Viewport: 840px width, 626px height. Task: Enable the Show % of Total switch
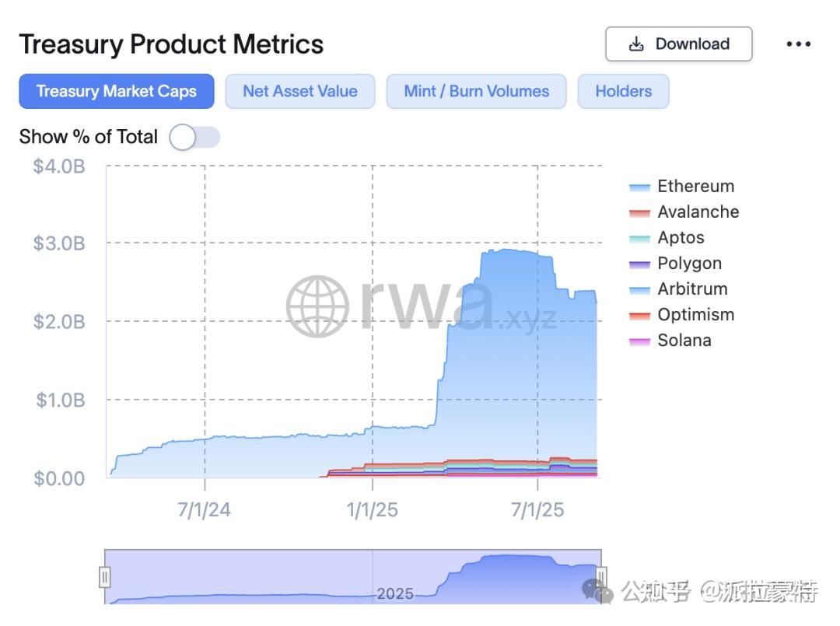click(194, 137)
